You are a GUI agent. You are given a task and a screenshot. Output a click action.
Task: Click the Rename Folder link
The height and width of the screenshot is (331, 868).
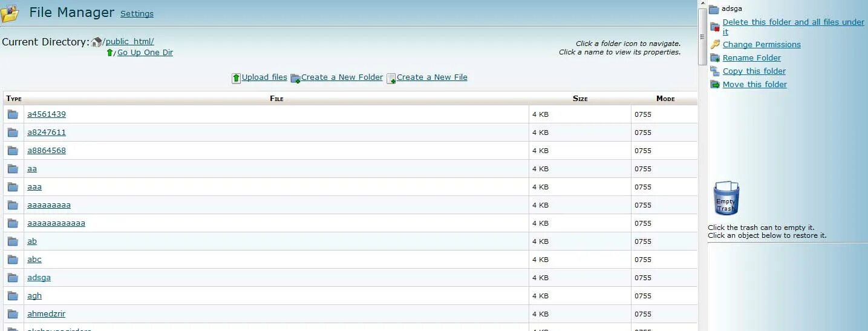click(752, 58)
